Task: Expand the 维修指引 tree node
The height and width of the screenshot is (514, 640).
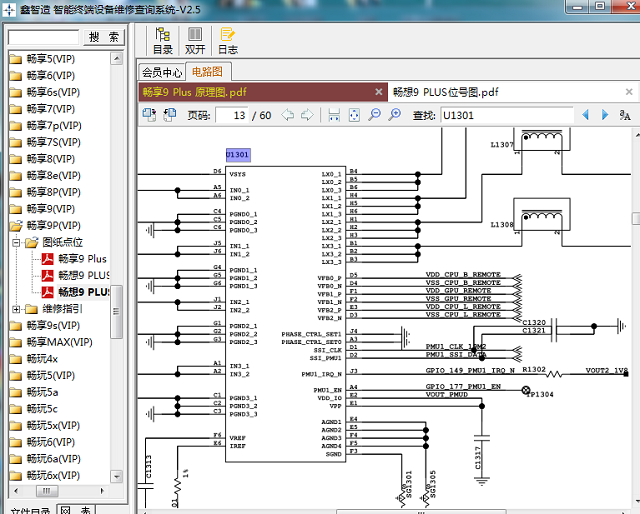Action: (16, 309)
